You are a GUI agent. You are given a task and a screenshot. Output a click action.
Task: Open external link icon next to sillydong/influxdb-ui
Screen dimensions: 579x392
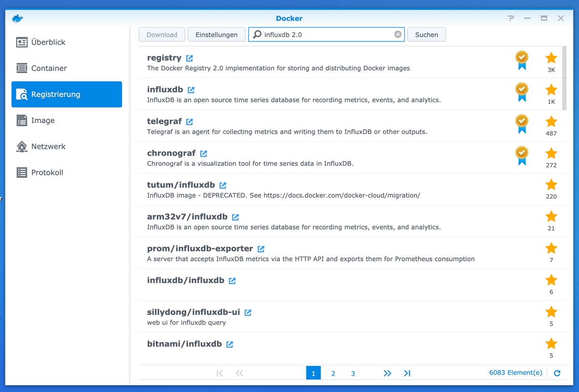point(248,312)
